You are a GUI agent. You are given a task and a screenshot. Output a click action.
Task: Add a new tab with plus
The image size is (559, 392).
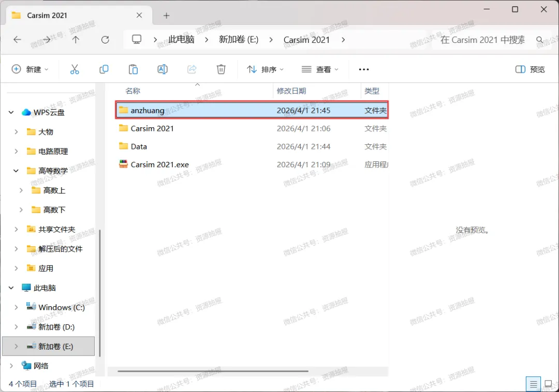[167, 16]
